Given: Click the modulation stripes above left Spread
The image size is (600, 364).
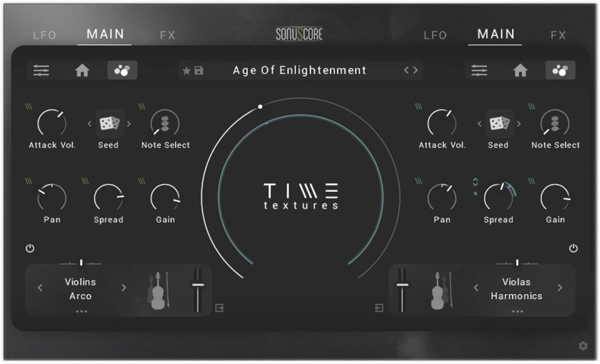Looking at the screenshot, I should point(85,181).
